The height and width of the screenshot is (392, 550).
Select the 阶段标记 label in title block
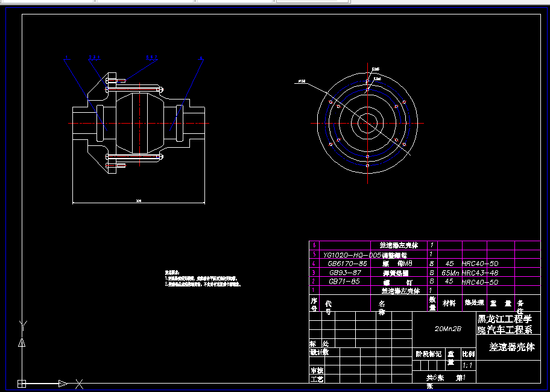point(429,354)
